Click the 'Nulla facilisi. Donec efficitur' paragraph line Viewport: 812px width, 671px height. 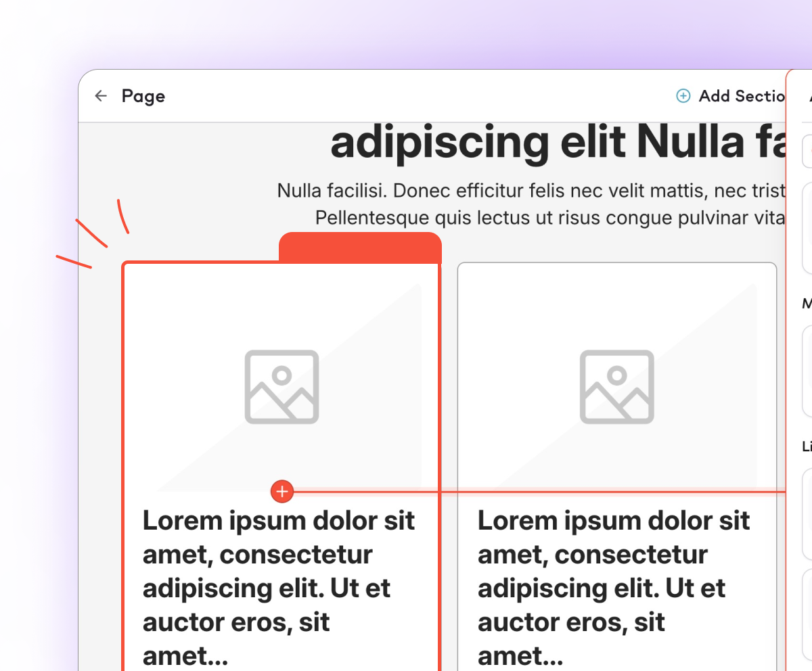531,191
